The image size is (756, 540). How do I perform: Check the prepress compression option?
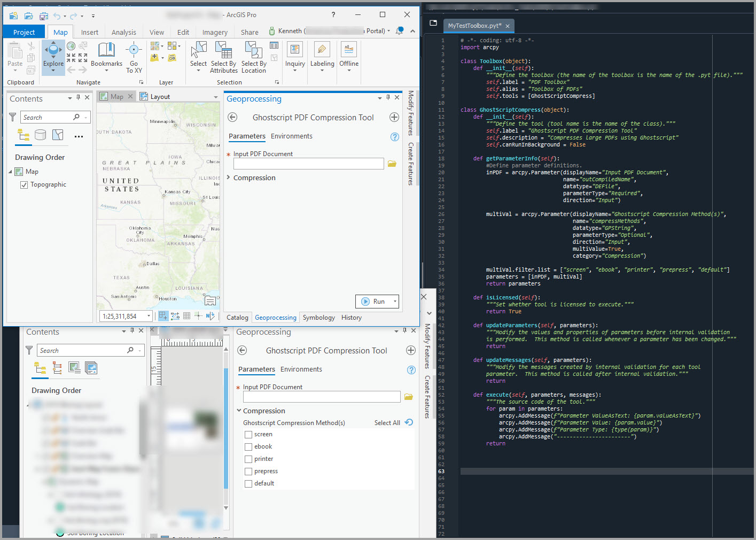(x=248, y=471)
